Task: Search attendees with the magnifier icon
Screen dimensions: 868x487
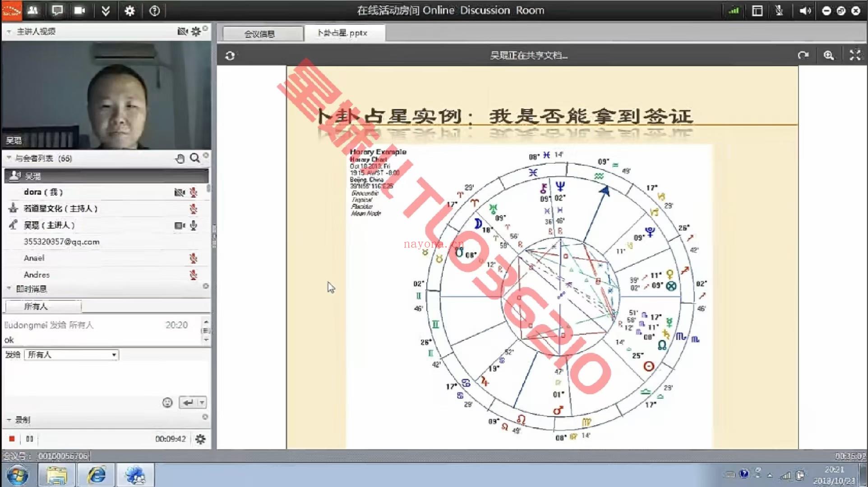Action: pyautogui.click(x=194, y=158)
